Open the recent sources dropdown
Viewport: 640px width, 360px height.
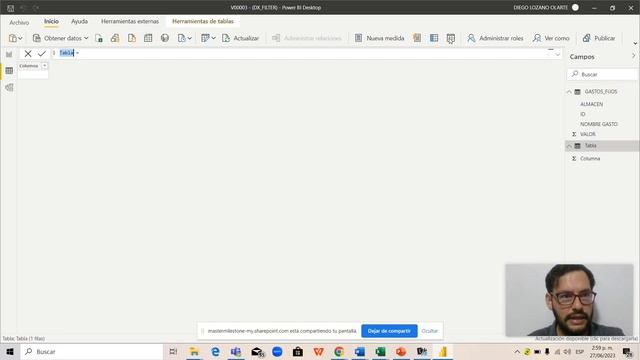184,38
